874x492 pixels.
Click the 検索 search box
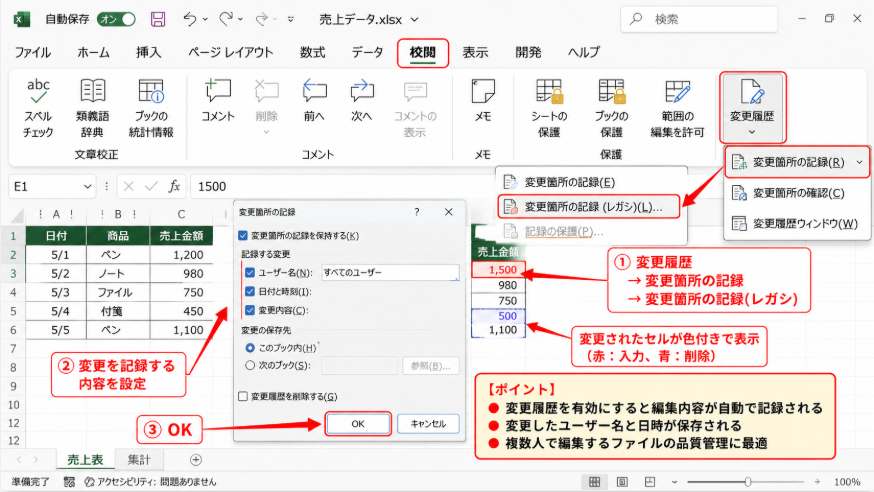[x=699, y=20]
